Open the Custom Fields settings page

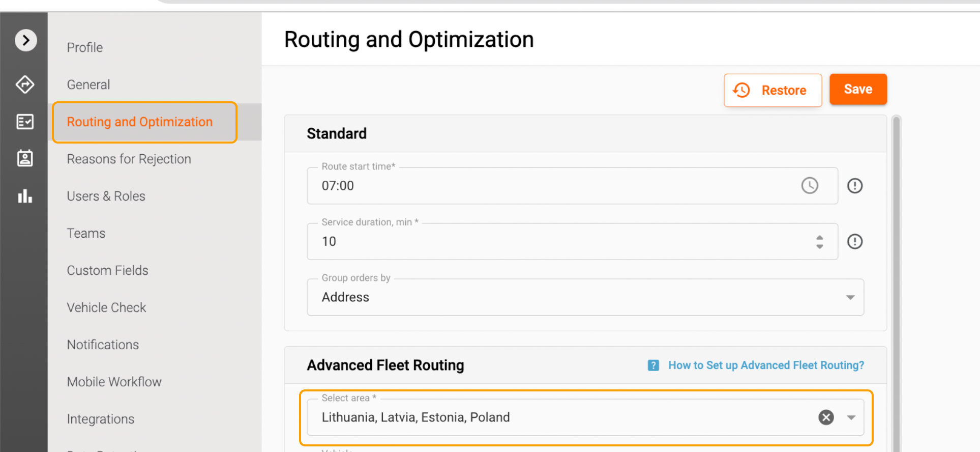point(107,270)
